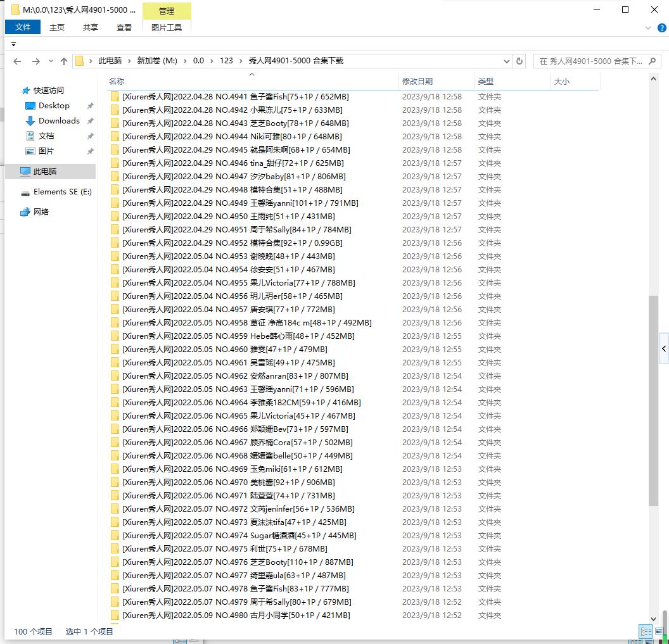
Task: Select folder NO.4950 王雨纯
Action: click(229, 217)
